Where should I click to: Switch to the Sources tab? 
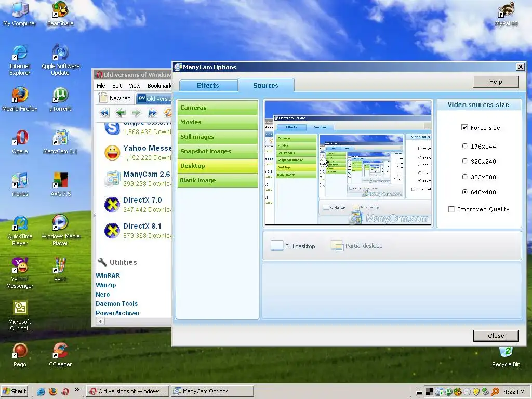[x=265, y=86]
